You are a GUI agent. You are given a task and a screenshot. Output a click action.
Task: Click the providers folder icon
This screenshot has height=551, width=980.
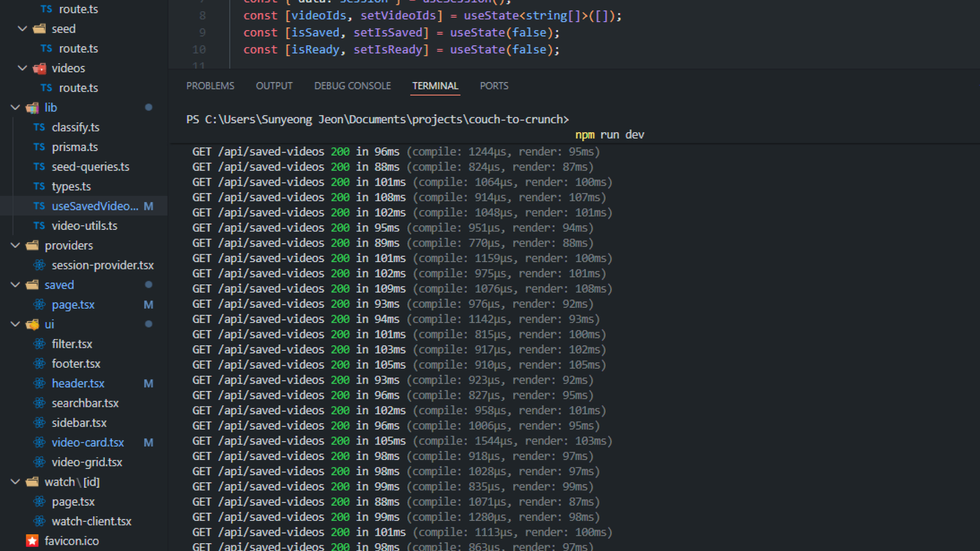pyautogui.click(x=32, y=246)
